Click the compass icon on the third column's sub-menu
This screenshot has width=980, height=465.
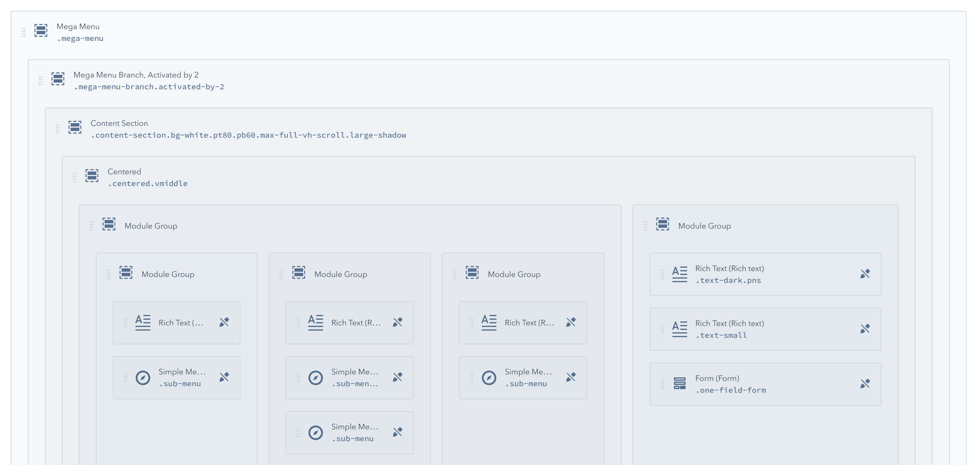(489, 378)
